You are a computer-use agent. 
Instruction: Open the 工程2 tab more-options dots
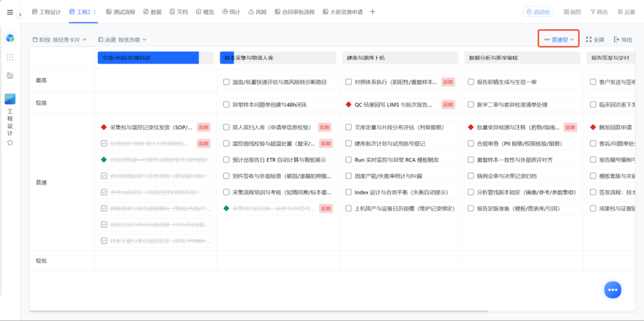tap(95, 12)
